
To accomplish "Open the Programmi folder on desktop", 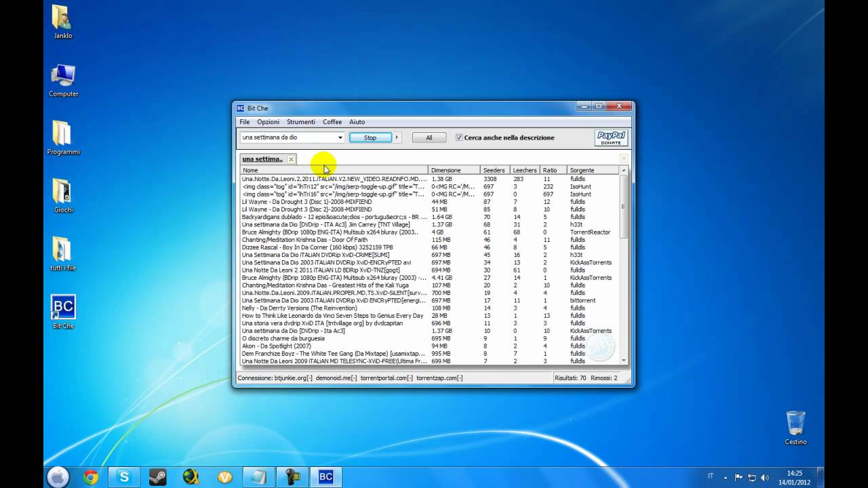I will click(63, 138).
